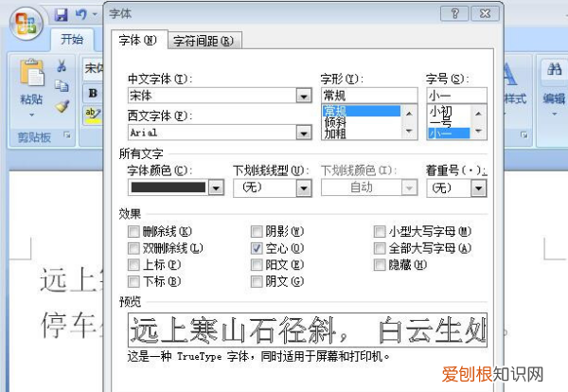Expand the 中文字体 dropdown
568x392 pixels.
(304, 96)
